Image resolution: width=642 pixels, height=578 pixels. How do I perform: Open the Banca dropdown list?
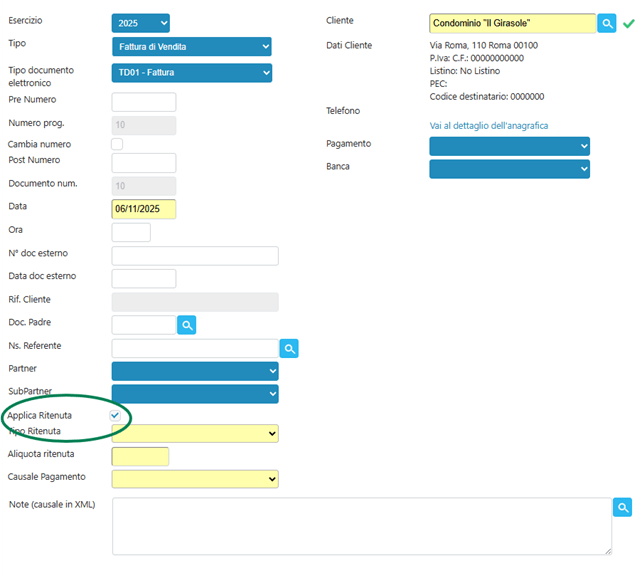pyautogui.click(x=509, y=169)
